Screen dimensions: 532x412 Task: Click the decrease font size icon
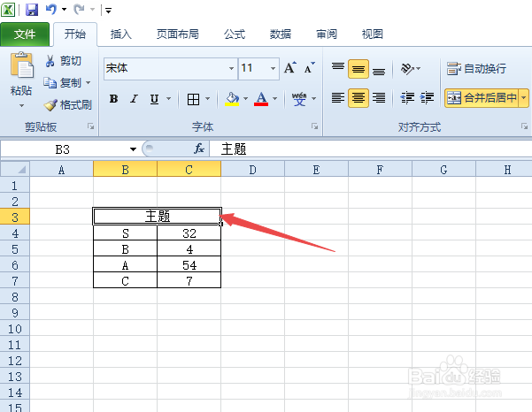[309, 68]
